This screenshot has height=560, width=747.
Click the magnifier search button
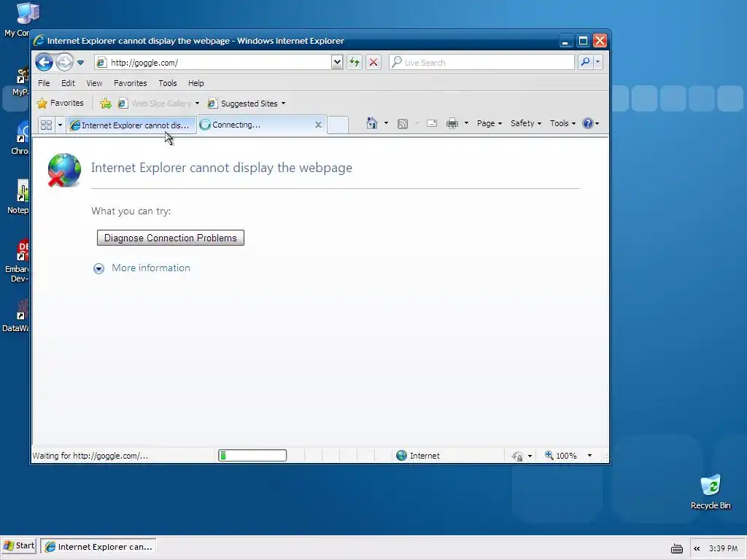pyautogui.click(x=585, y=62)
